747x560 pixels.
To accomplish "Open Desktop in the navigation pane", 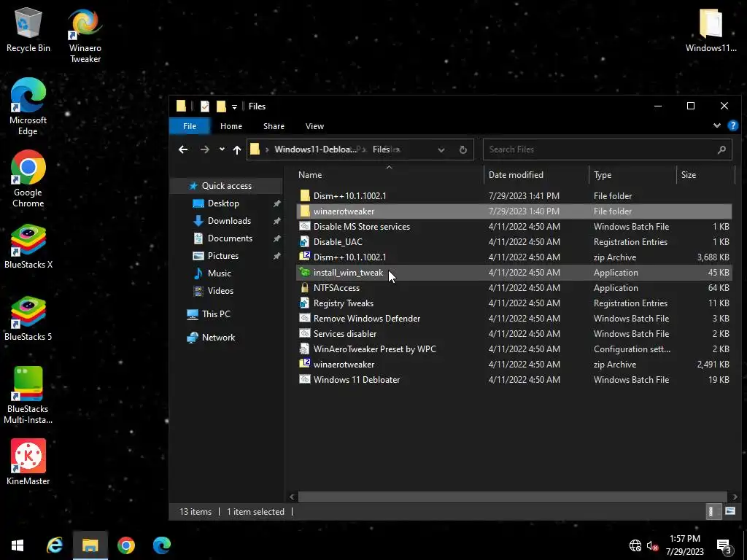I will (223, 203).
